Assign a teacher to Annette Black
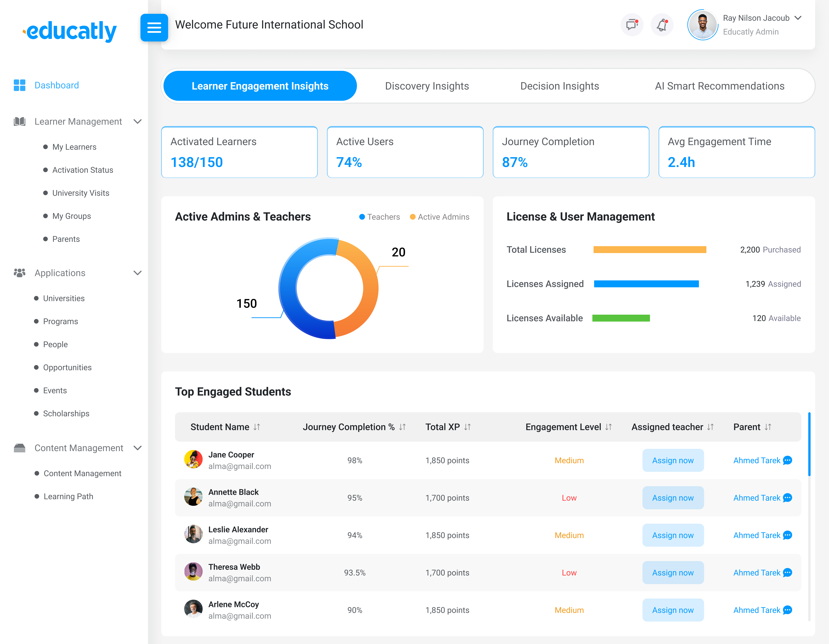Image resolution: width=829 pixels, height=644 pixels. (x=673, y=498)
